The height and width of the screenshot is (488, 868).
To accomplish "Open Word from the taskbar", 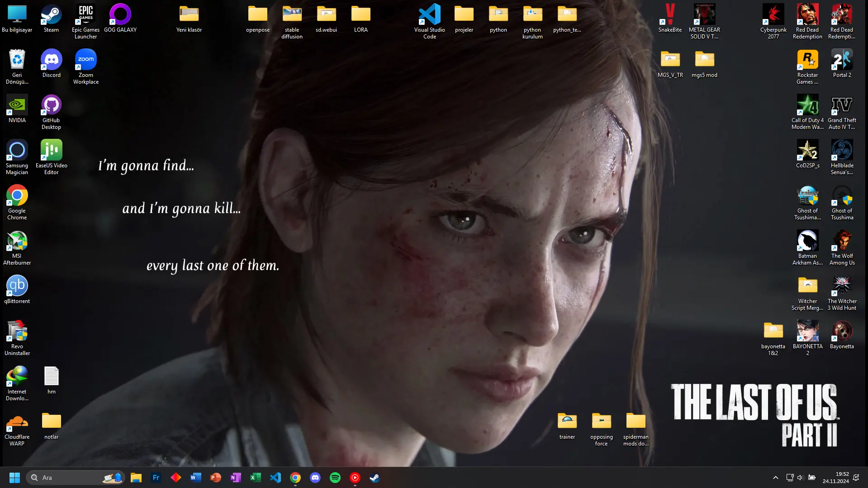I will pyautogui.click(x=196, y=478).
